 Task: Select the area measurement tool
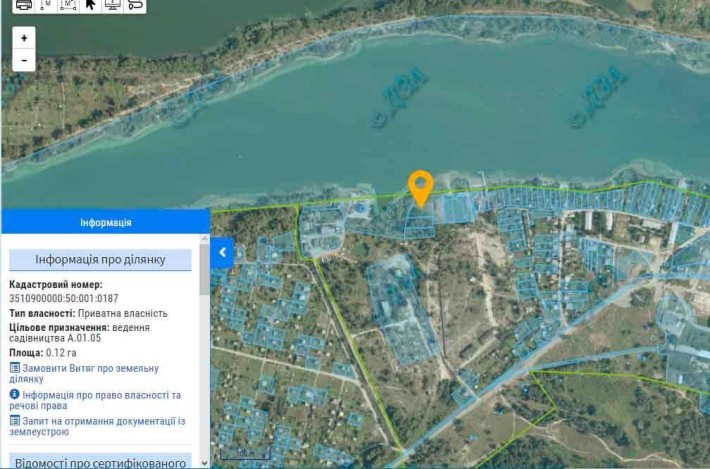68,5
